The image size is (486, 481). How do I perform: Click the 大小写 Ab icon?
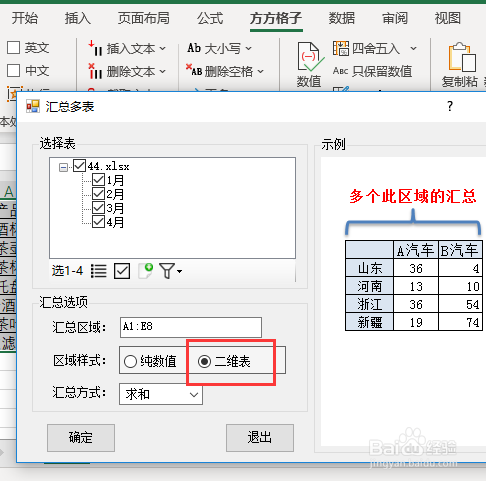click(194, 48)
